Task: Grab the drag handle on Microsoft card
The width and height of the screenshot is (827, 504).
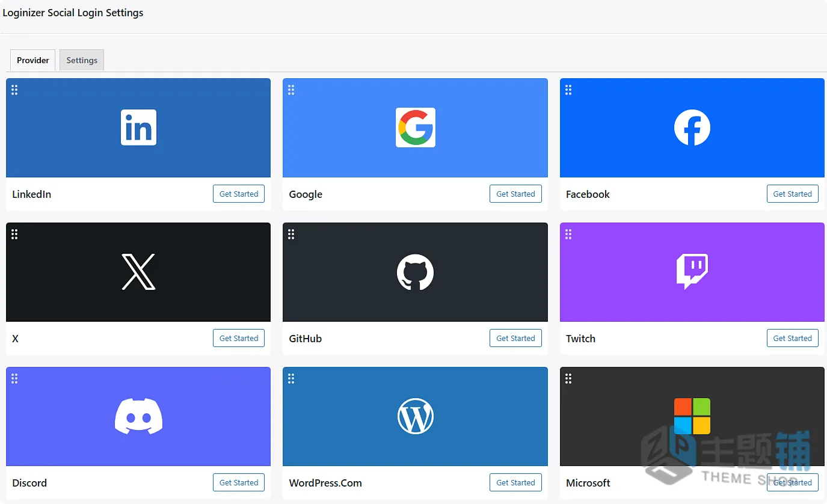Action: (x=568, y=378)
